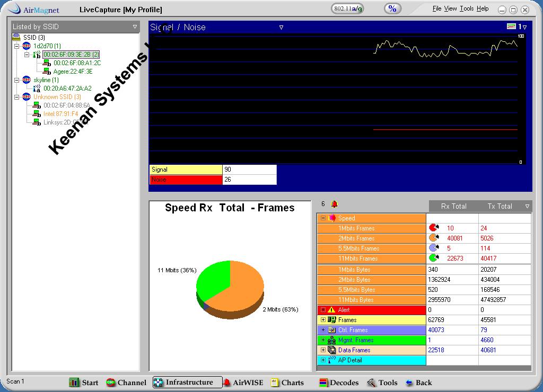543x392 pixels.
Task: Expand the Data Frames row
Action: [x=323, y=350]
